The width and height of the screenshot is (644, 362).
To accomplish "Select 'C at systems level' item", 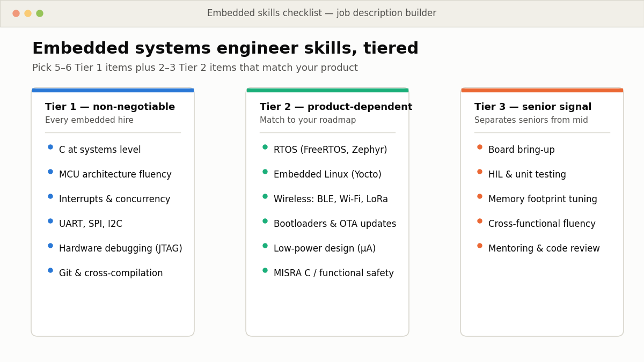I will click(100, 150).
